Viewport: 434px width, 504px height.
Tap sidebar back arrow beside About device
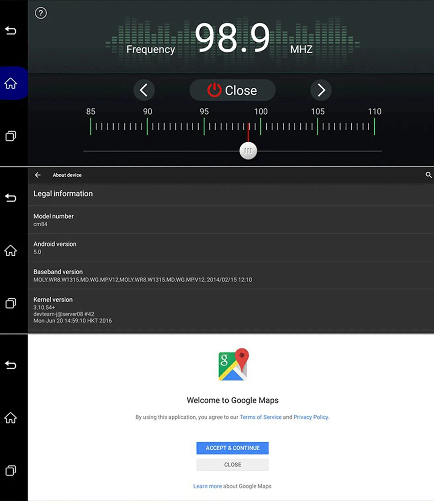[x=11, y=198]
